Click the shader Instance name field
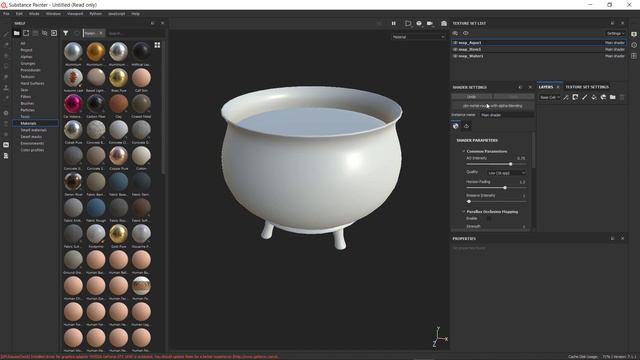Screen dimensions: 640x360 [507, 115]
